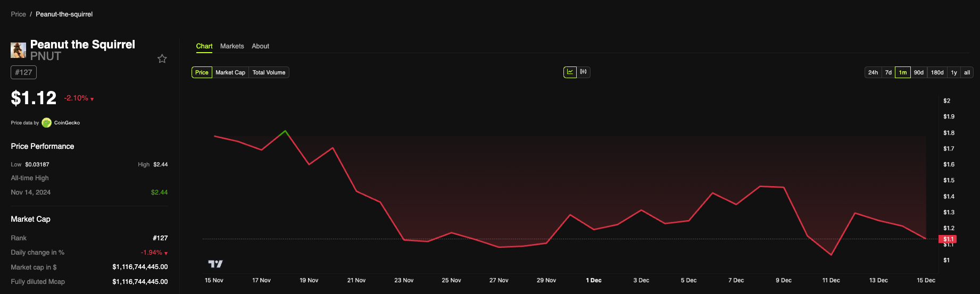
Task: Click the $2 price axis label
Action: [x=946, y=100]
